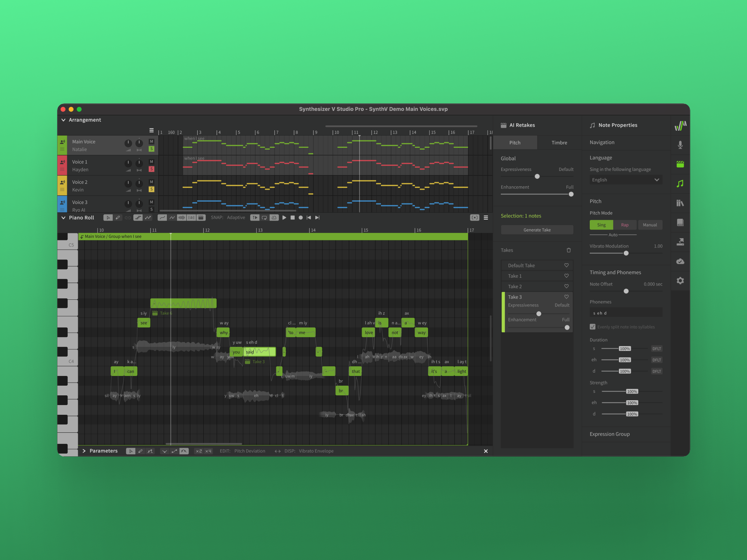
Task: Mute the Voice 2 track
Action: click(151, 182)
